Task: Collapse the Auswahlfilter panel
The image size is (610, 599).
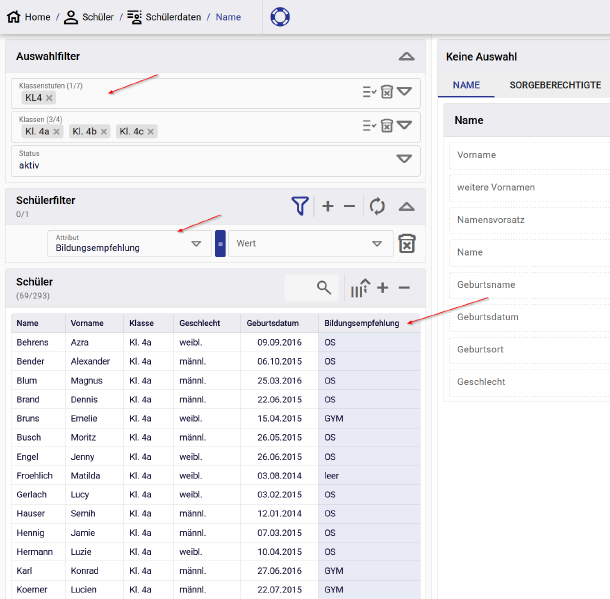Action: pos(406,57)
